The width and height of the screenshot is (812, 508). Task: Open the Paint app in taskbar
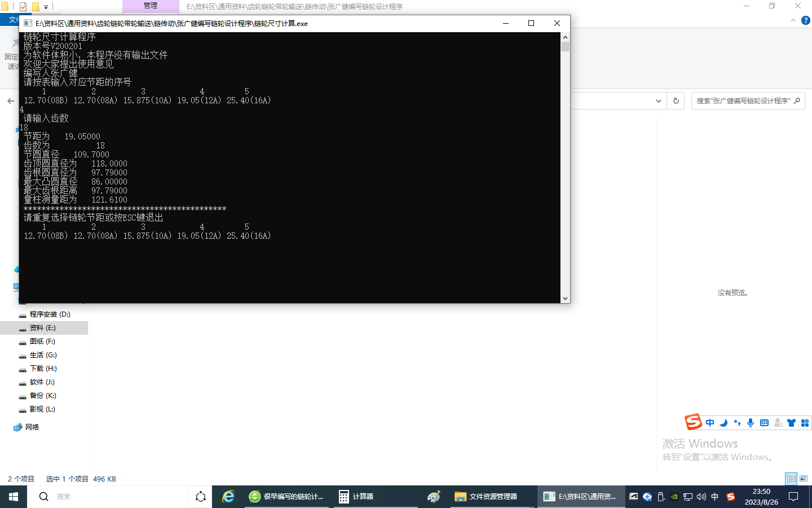(x=434, y=497)
